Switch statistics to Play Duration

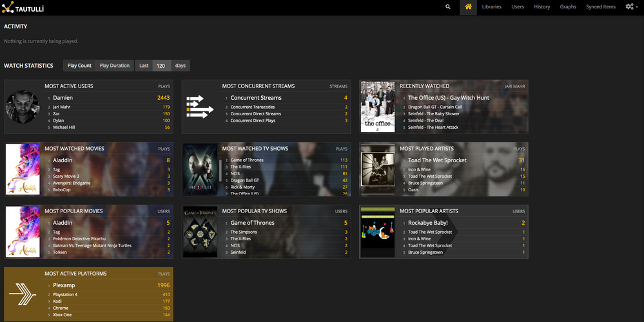(x=115, y=66)
